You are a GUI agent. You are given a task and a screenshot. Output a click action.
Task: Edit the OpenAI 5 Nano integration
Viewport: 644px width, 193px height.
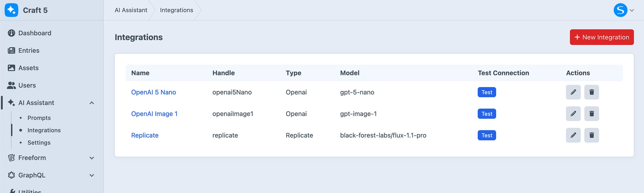point(573,92)
